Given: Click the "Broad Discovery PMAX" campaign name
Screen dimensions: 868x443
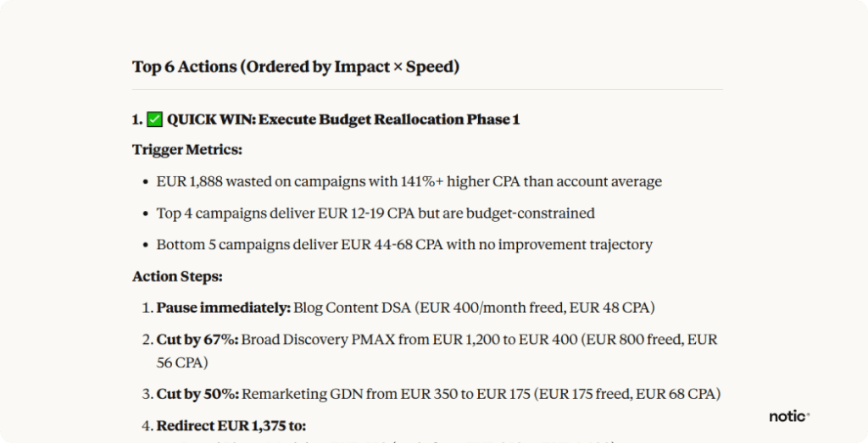Looking at the screenshot, I should point(311,340).
